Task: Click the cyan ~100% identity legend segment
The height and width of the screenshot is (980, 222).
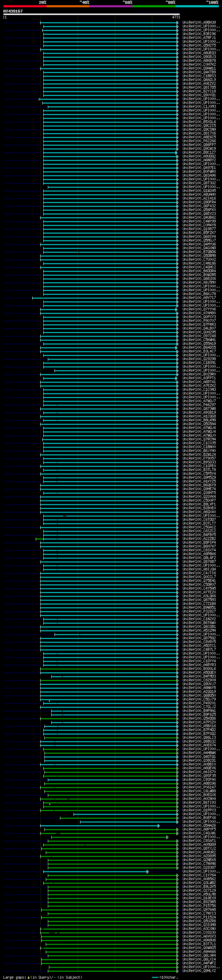Action: [x=197, y=6]
